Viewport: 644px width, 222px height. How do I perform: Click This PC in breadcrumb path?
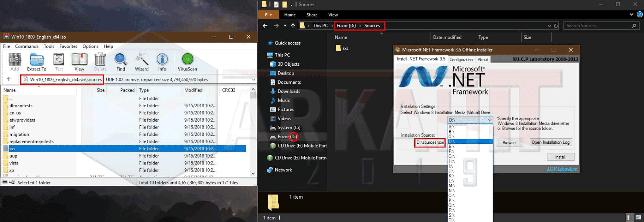320,26
